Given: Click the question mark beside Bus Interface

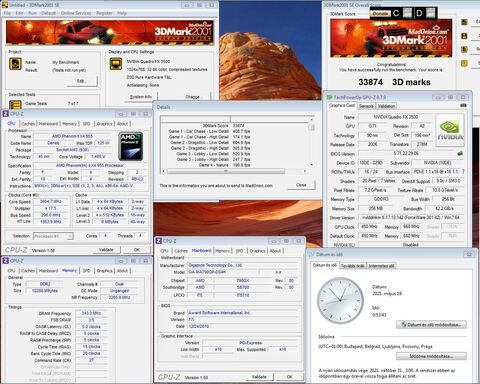Looking at the screenshot, I should point(463,171).
